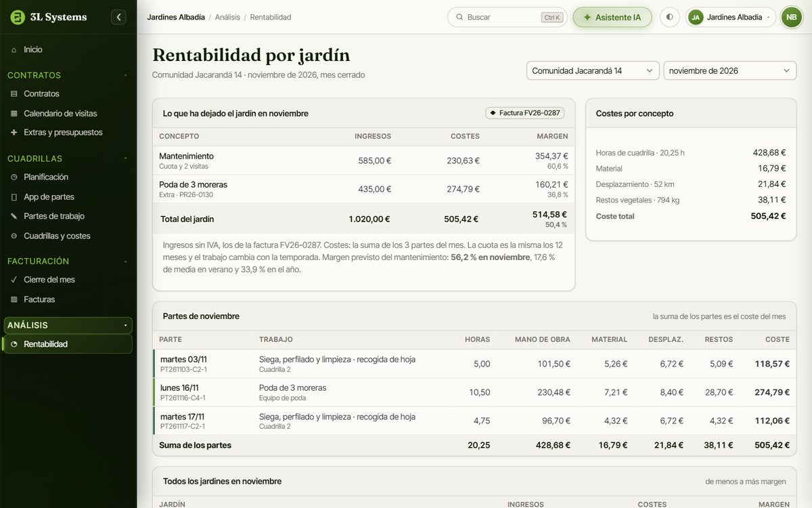
Task: Click the Ctrl K shortcut badge
Action: [552, 17]
